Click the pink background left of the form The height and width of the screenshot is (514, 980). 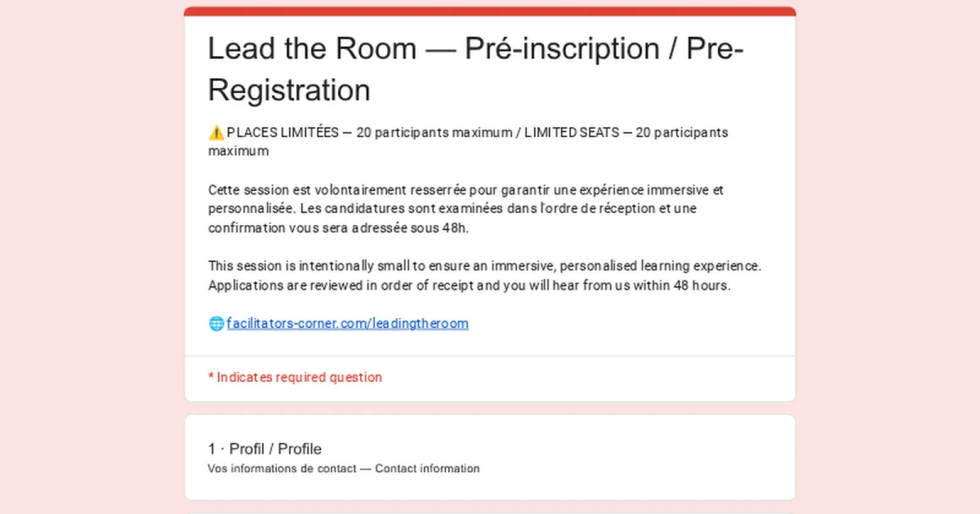(x=92, y=257)
